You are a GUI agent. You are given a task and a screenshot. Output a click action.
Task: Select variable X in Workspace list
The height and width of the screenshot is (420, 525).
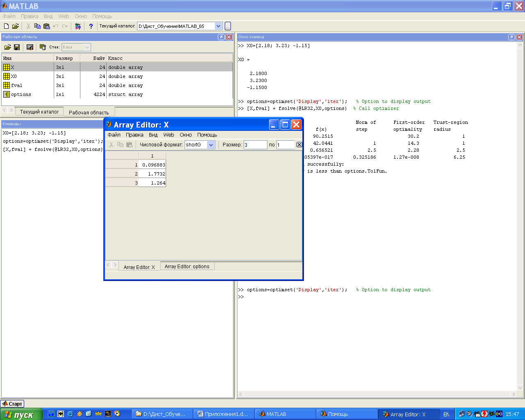[x=117, y=67]
